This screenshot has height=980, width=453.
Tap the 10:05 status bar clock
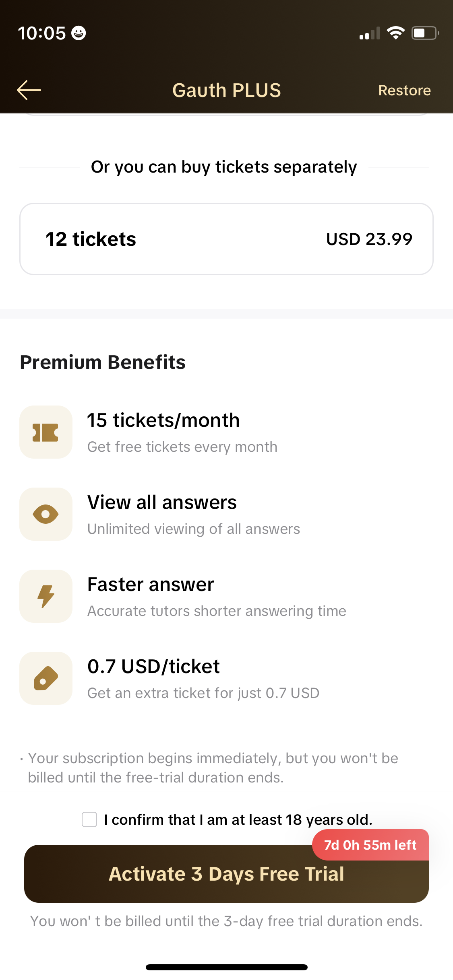coord(42,33)
